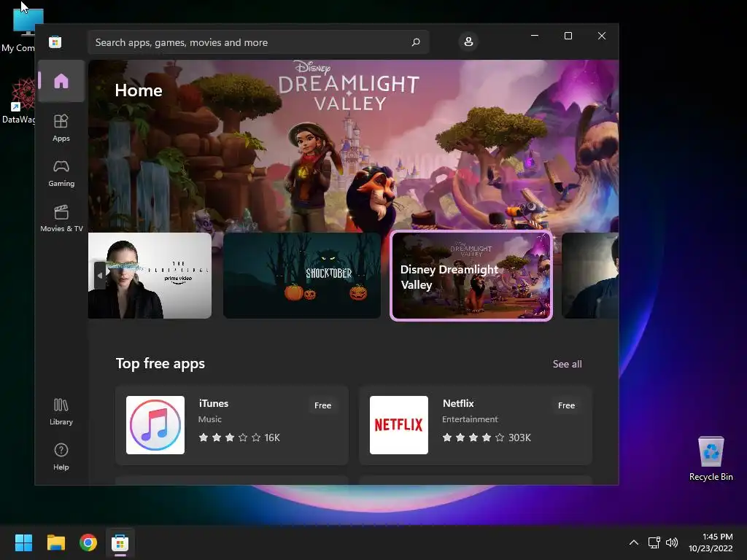Screen dimensions: 747x560
Task: Open the Shocktober carousel thumbnail
Action: click(302, 276)
